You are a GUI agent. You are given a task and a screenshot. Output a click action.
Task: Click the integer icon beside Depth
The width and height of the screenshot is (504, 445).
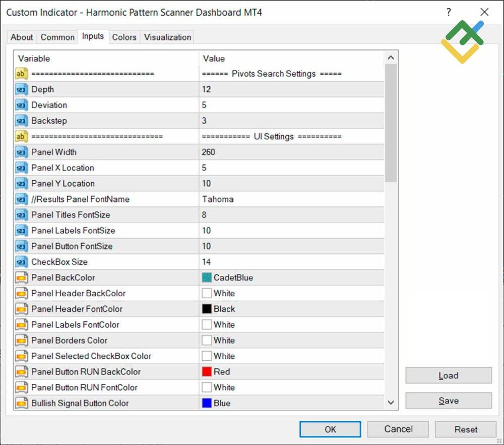pyautogui.click(x=21, y=90)
